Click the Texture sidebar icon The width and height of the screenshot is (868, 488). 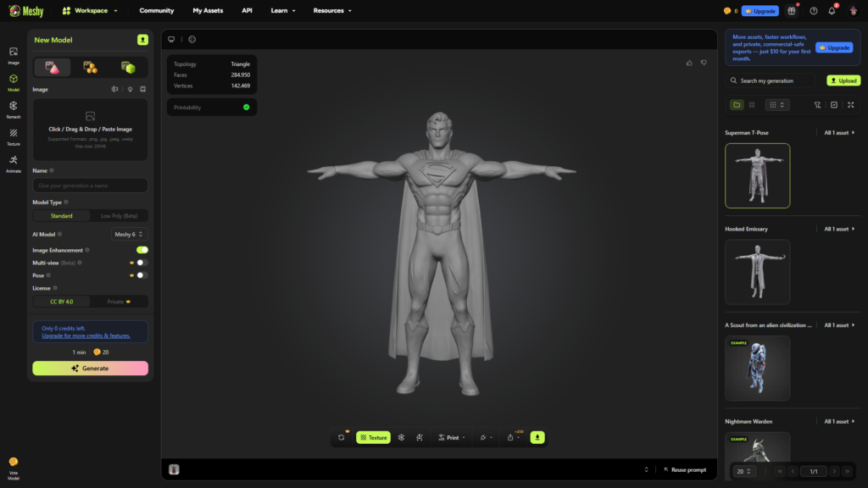point(14,136)
